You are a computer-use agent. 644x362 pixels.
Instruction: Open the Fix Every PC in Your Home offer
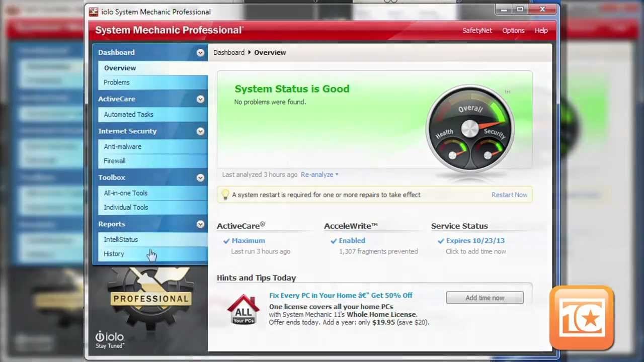(x=341, y=295)
